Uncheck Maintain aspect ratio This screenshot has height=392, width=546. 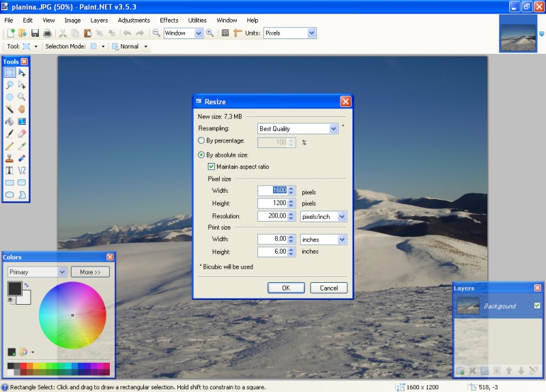[212, 166]
